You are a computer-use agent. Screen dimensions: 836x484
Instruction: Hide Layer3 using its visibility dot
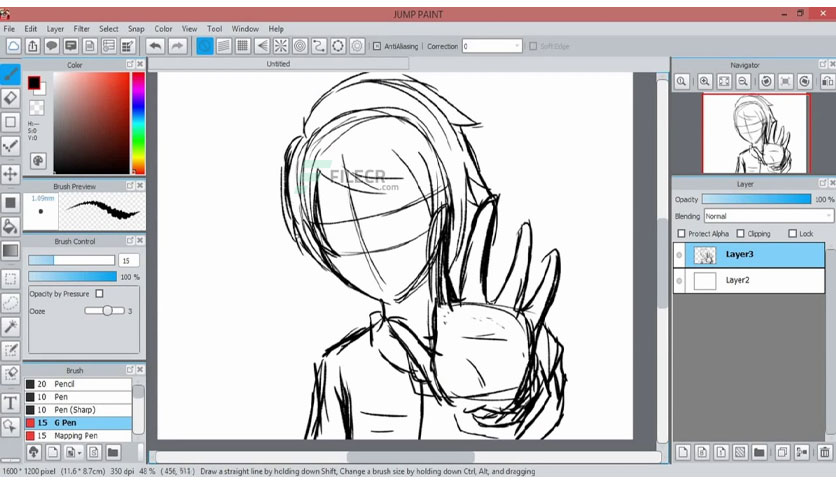(679, 255)
